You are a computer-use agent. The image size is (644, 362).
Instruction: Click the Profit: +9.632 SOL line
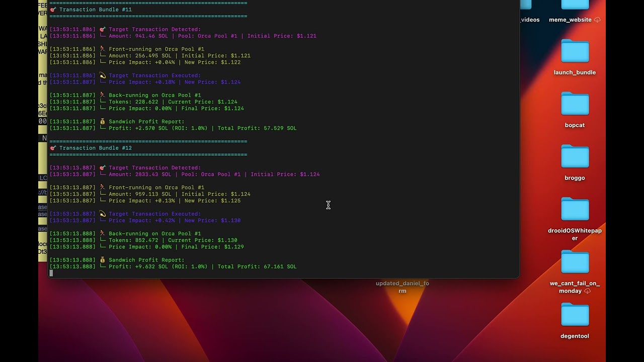coord(173,266)
